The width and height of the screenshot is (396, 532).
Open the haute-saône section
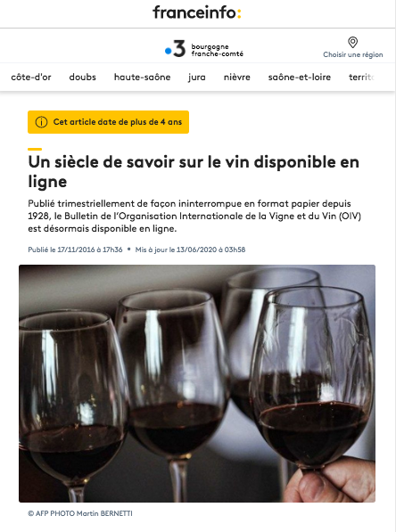[x=143, y=77]
